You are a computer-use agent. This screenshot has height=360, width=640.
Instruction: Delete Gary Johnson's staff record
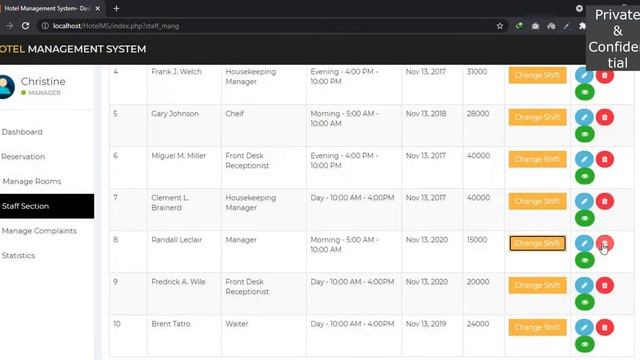(x=604, y=117)
